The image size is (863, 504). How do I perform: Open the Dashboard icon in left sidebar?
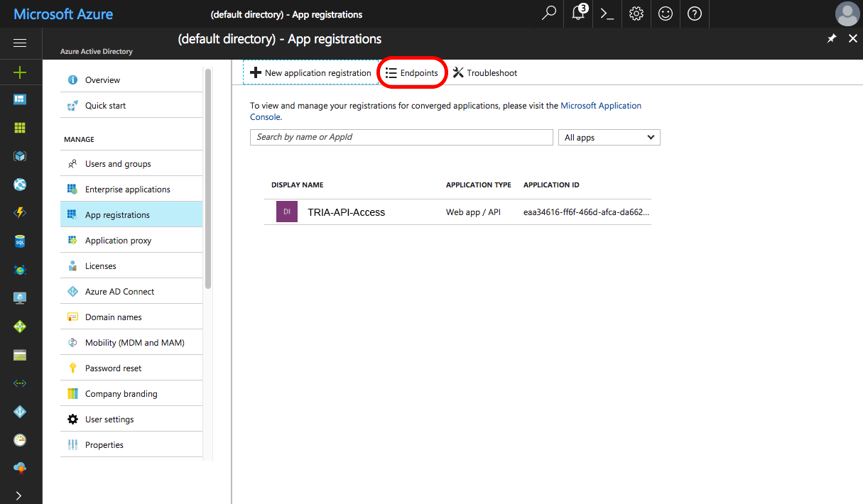point(20,99)
